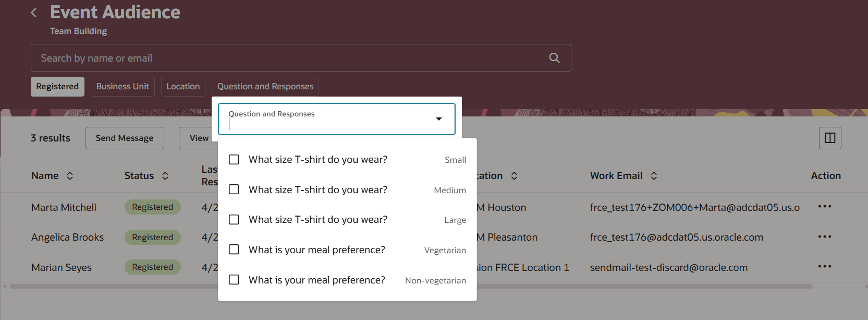
Task: Click the horizontal table scrollbar
Action: pyautogui.click(x=411, y=286)
